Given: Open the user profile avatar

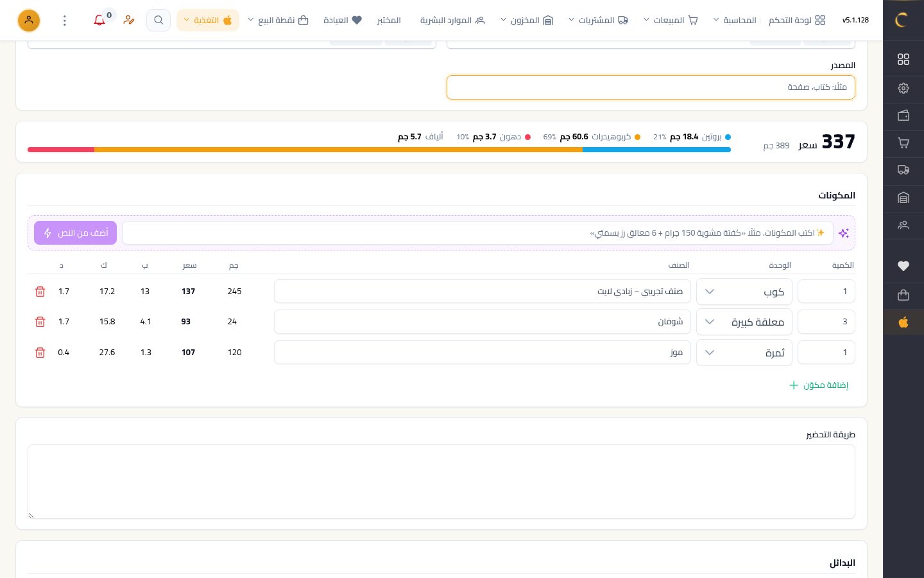Looking at the screenshot, I should (x=29, y=21).
